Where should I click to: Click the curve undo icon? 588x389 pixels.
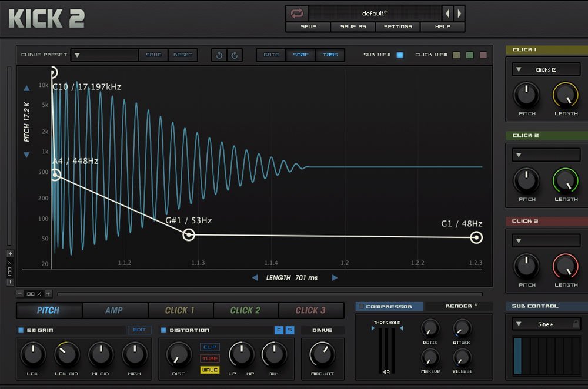point(219,55)
